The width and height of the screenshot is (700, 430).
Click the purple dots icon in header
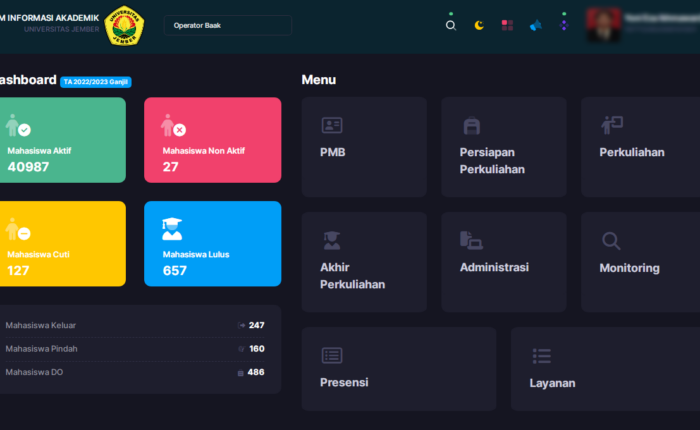(563, 25)
